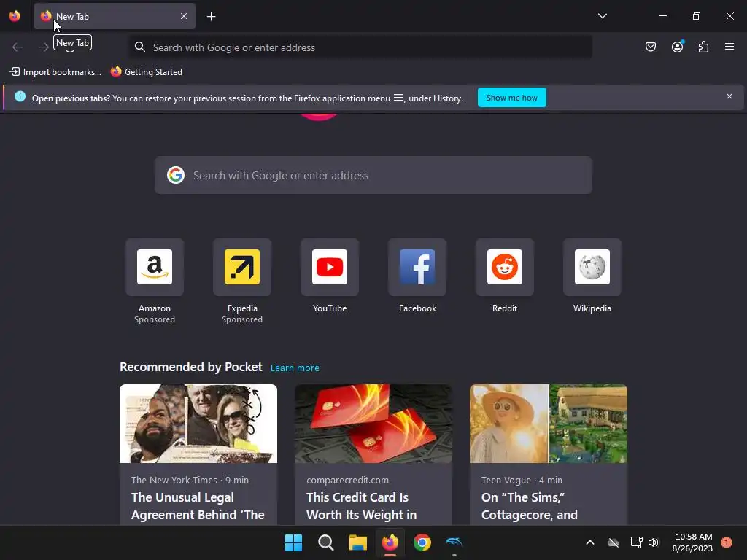Screen dimensions: 747x560
Task: Close the New Tab tab
Action: point(184,16)
